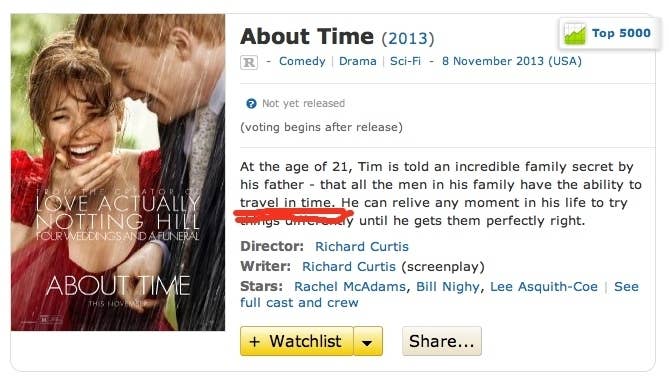
Task: Open Bill Nighy's profile link
Action: click(448, 287)
